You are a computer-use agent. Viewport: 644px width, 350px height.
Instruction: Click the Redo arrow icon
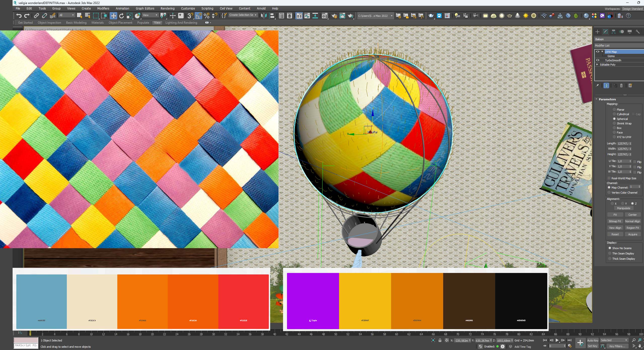pyautogui.click(x=27, y=16)
